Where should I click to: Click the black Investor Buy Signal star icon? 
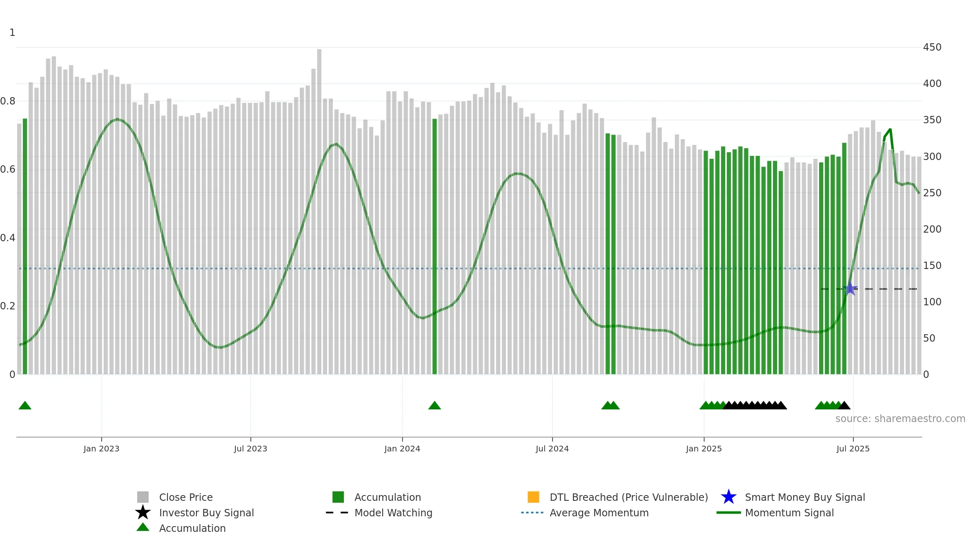click(143, 513)
